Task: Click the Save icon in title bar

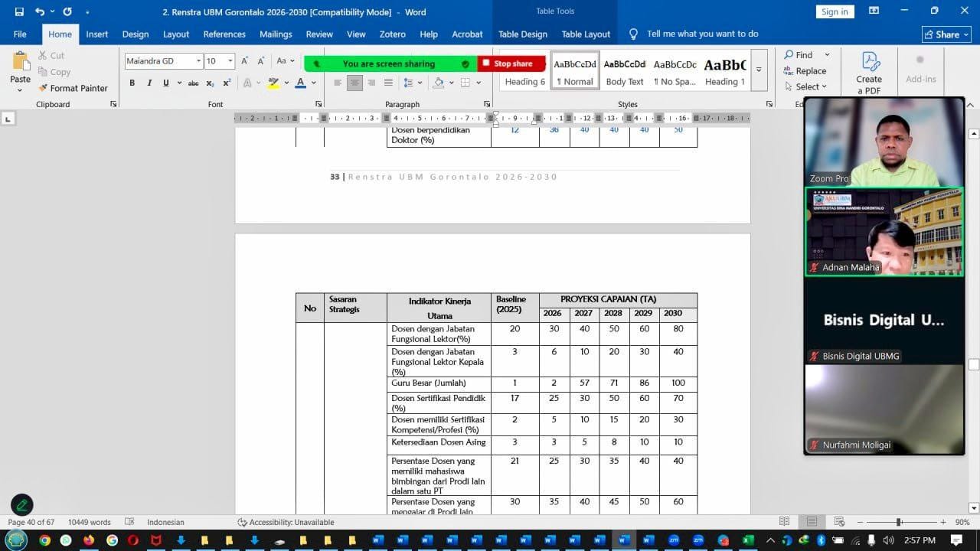Action: click(x=19, y=12)
